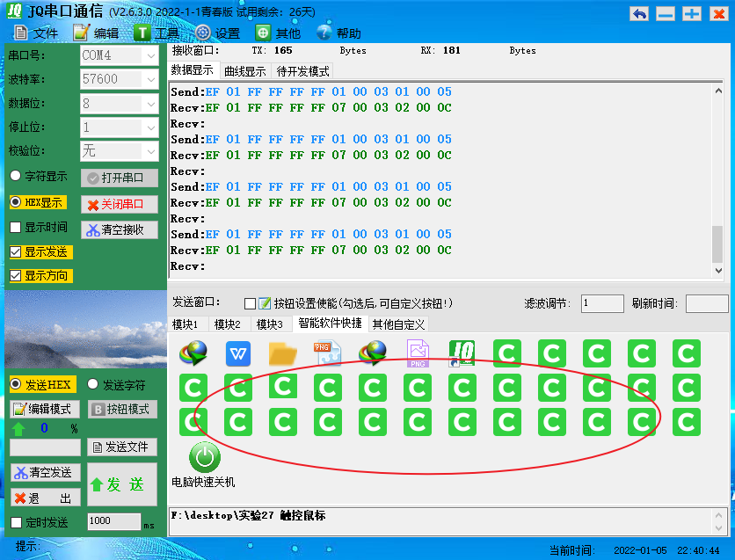Toggle the 显示发送 checkbox

(16, 252)
